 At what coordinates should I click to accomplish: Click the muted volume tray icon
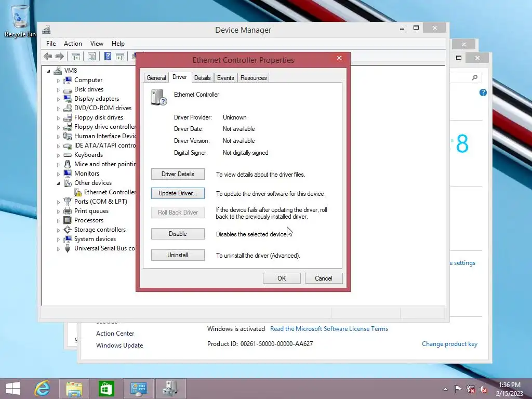pos(483,389)
